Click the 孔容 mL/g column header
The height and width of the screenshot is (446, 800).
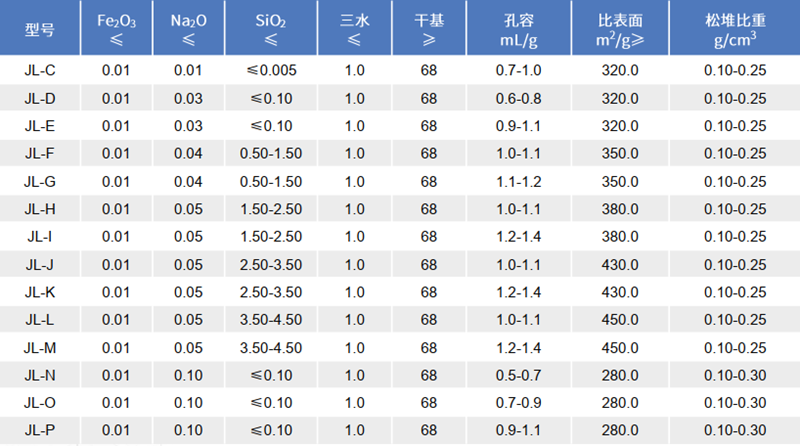(519, 29)
